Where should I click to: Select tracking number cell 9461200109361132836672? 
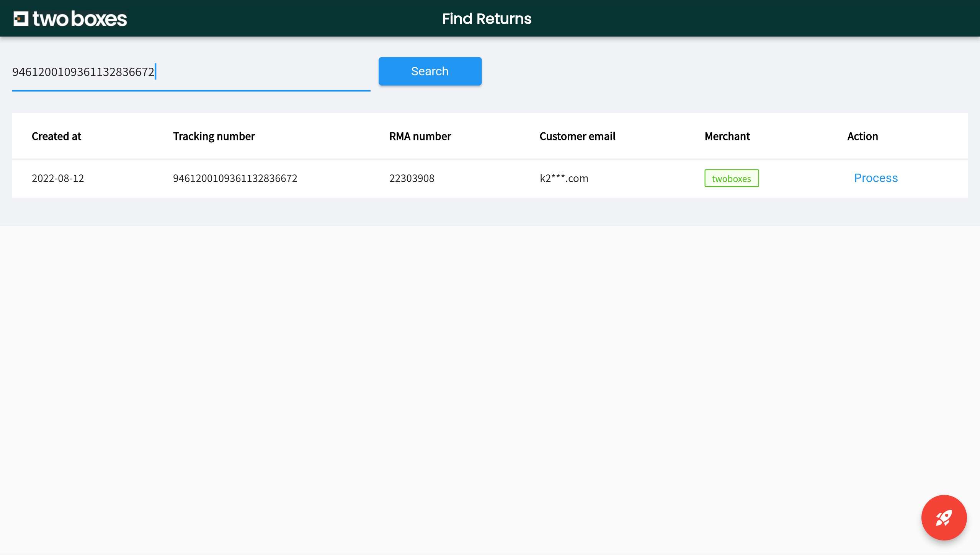[x=235, y=178]
